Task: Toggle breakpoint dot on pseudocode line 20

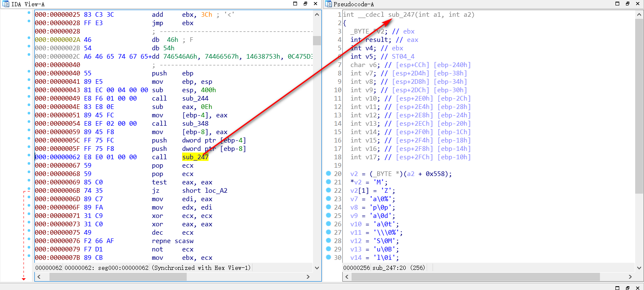Action: coord(328,173)
